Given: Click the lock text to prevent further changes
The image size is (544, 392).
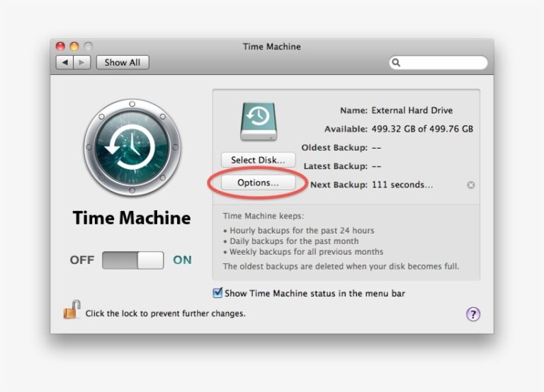Looking at the screenshot, I should (x=166, y=313).
